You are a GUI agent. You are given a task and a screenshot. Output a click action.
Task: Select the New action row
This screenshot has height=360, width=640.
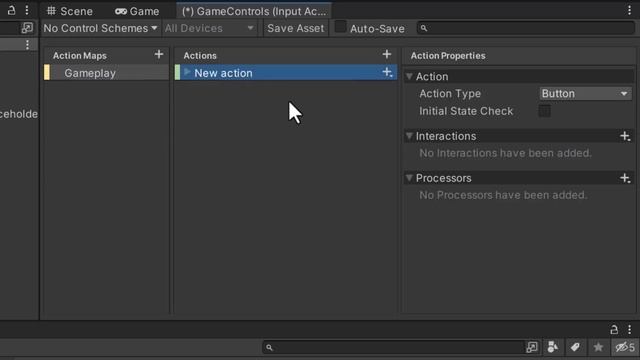point(286,73)
